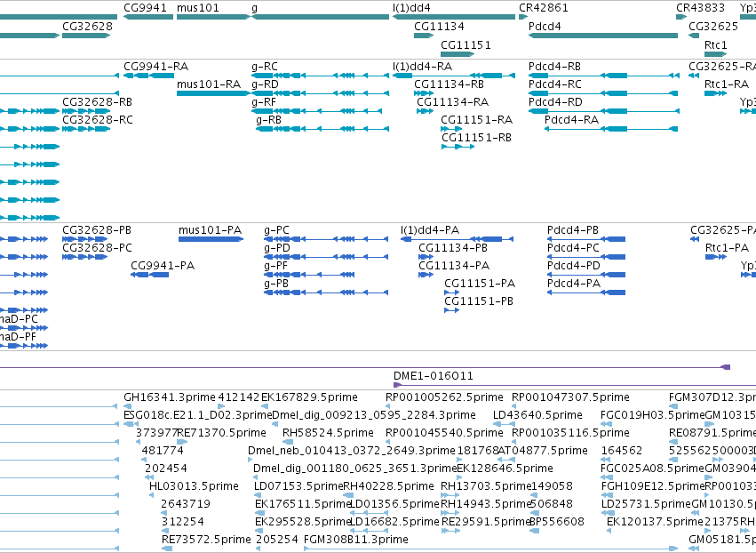Select the CG9941 gene label
Screen dimensions: 756x553
145,8
